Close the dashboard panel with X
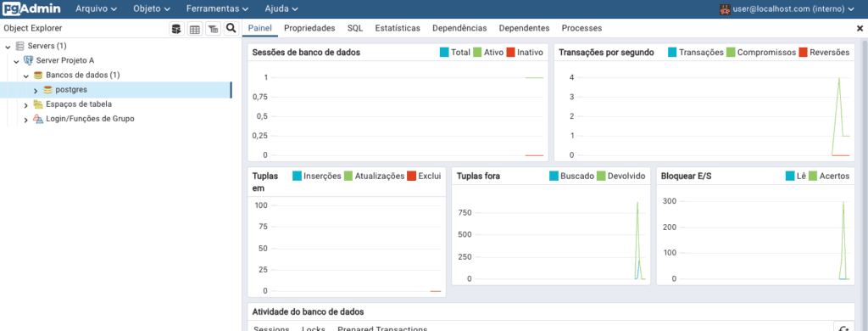 (x=860, y=28)
